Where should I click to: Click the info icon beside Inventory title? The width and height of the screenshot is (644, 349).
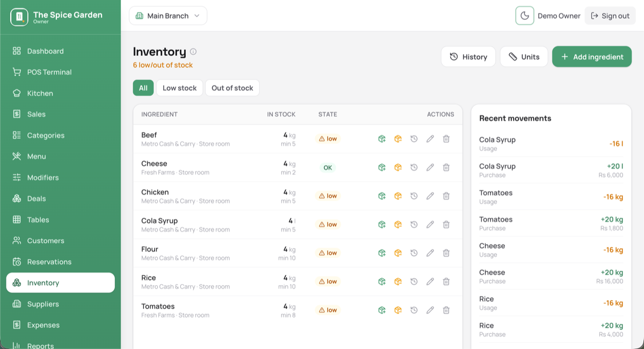coord(193,52)
